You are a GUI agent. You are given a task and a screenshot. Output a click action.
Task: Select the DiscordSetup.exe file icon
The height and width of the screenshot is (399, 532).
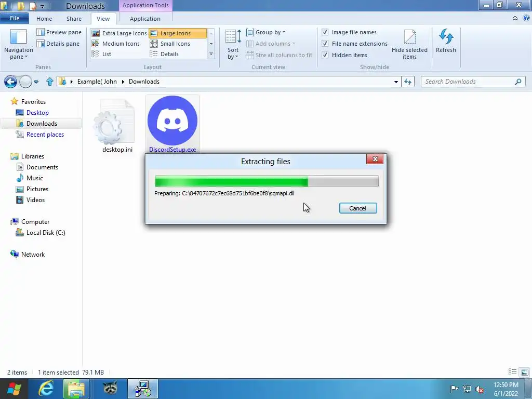tap(172, 121)
